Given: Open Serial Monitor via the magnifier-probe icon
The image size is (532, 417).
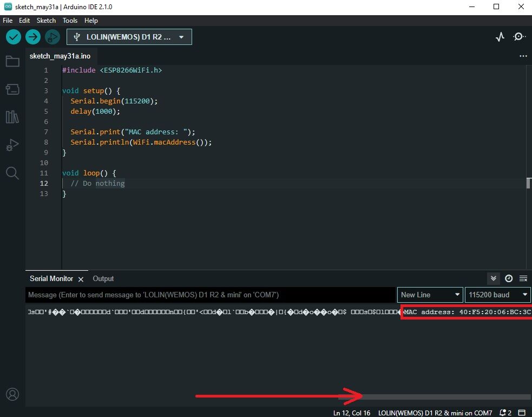Looking at the screenshot, I should (x=518, y=36).
